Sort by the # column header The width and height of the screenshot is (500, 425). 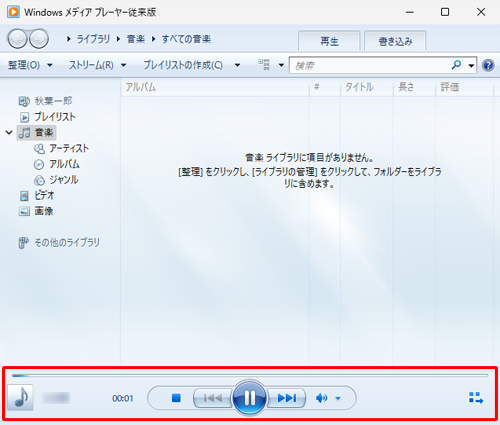click(x=325, y=87)
